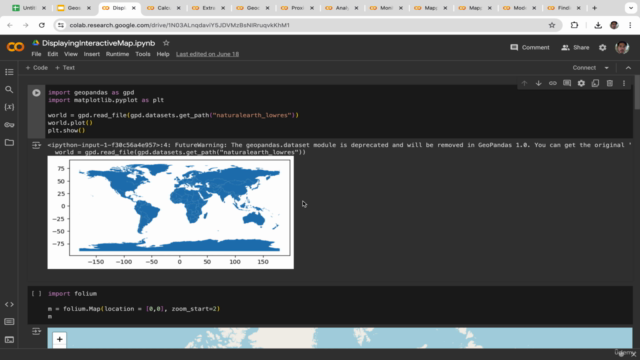This screenshot has width=640, height=360.
Task: Mirror cell in tab icon
Action: (596, 83)
